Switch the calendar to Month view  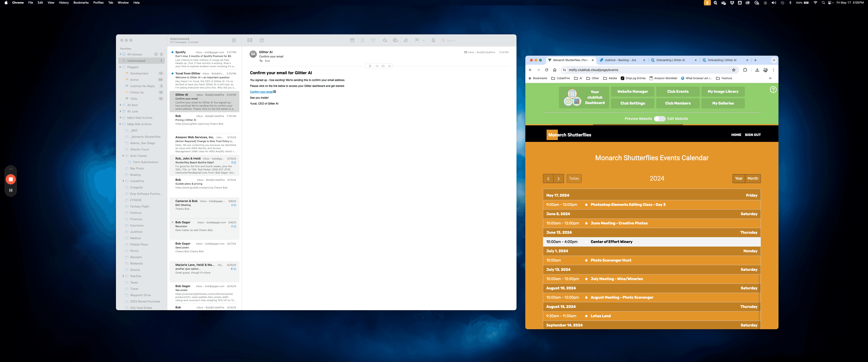[752, 179]
